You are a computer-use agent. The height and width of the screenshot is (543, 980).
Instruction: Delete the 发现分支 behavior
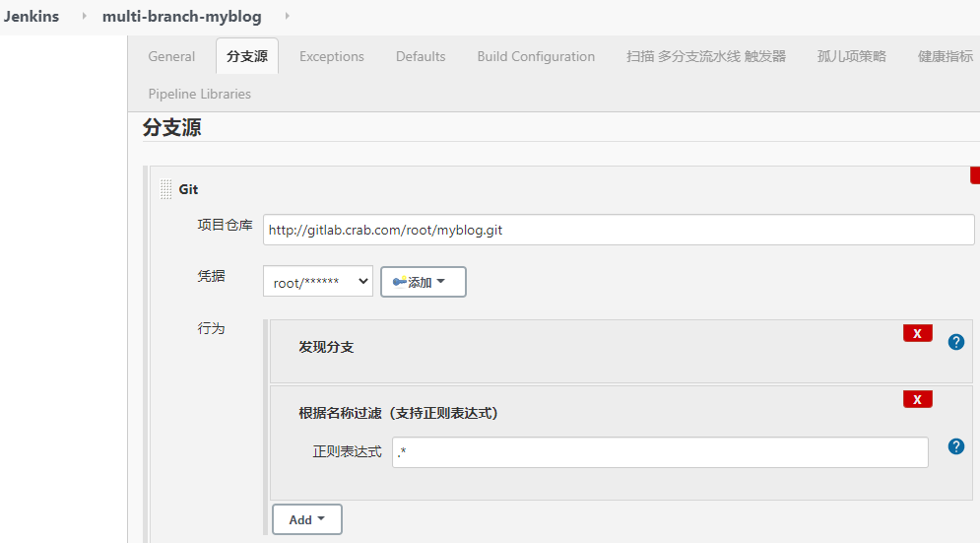click(x=918, y=333)
